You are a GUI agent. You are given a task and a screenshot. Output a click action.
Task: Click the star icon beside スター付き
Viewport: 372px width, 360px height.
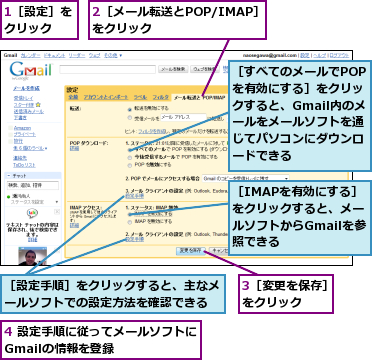(x=37, y=105)
